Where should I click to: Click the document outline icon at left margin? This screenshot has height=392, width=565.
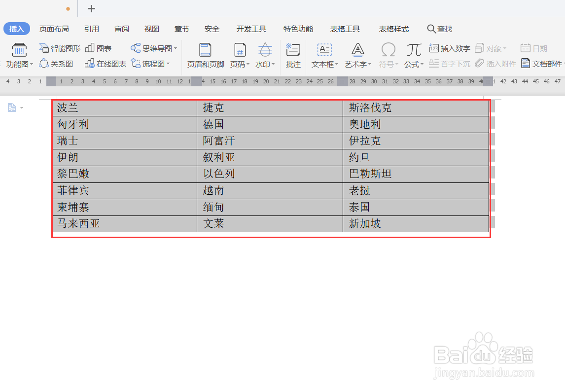12,107
